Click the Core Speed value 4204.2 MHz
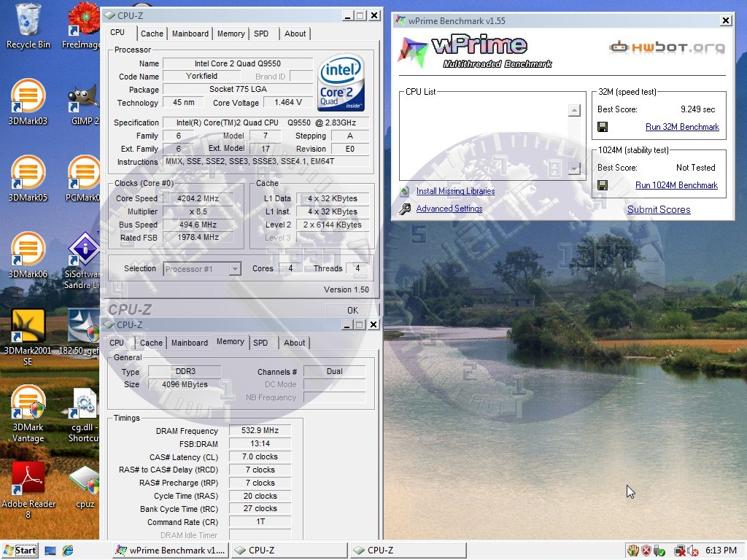This screenshot has height=560, width=747. 198,198
